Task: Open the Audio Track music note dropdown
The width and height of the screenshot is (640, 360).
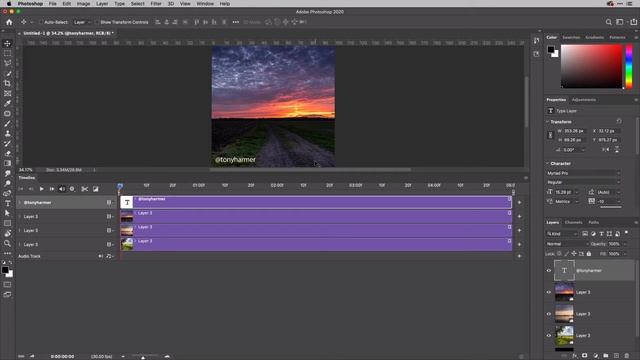Action: 109,256
